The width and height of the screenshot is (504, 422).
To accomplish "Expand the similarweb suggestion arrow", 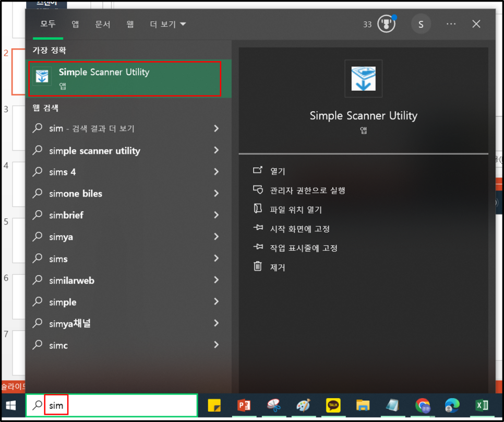I will click(216, 280).
